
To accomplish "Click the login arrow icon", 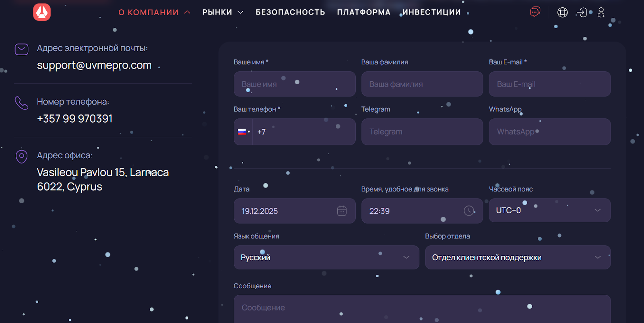I will click(581, 12).
